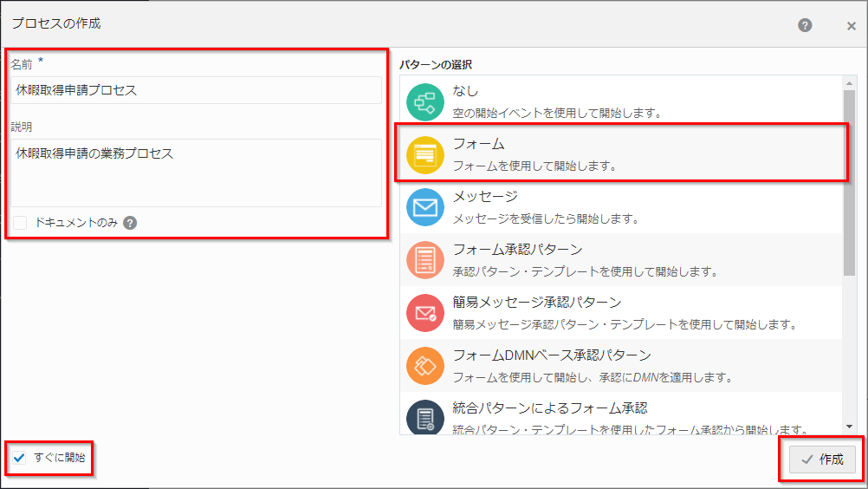
Task: Click help icon beside ドキュメントのみ
Action: click(130, 223)
